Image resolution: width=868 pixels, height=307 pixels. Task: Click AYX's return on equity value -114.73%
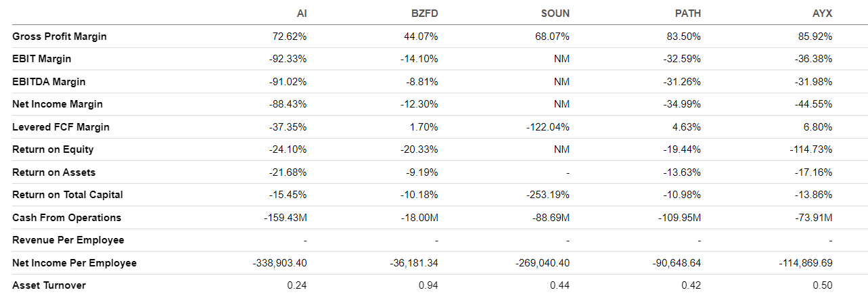coord(813,149)
